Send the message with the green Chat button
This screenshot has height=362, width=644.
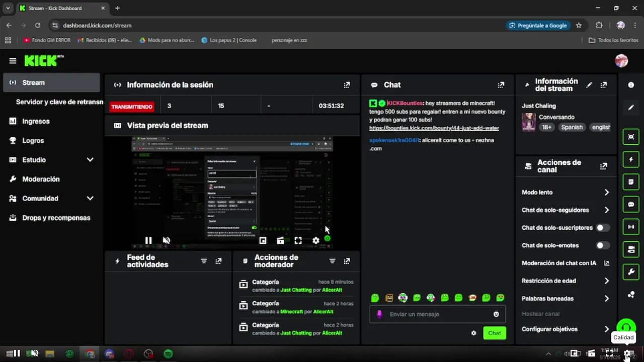(x=494, y=333)
